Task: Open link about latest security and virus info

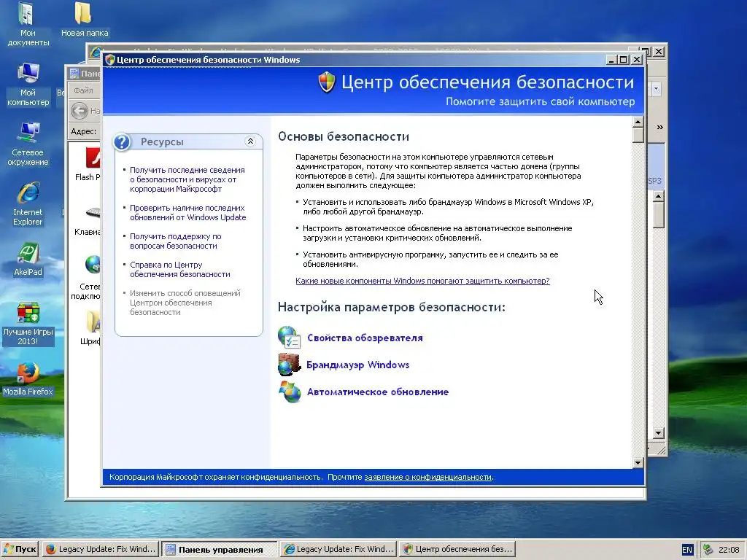Action: [x=187, y=179]
